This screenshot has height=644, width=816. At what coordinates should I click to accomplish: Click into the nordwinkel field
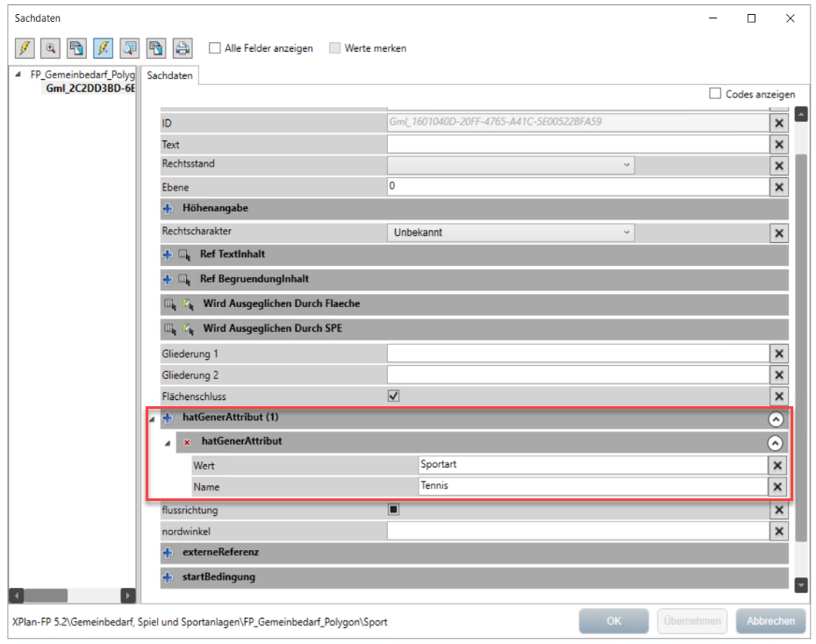[x=577, y=531]
